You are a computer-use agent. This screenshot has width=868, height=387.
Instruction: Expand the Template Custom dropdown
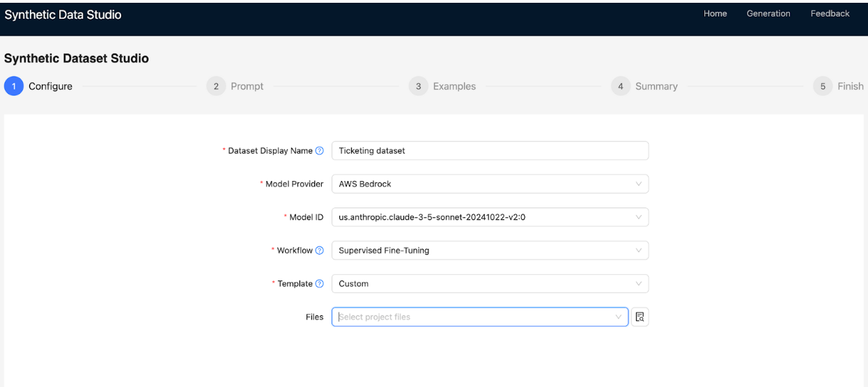(490, 284)
